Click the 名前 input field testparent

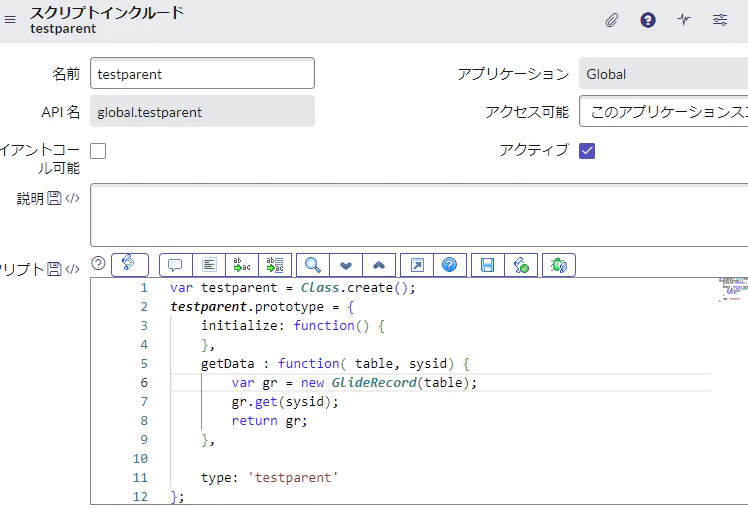202,73
